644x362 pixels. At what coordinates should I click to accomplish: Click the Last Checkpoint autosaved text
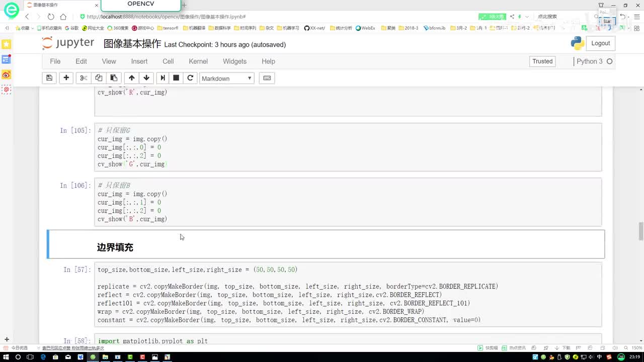225,45
